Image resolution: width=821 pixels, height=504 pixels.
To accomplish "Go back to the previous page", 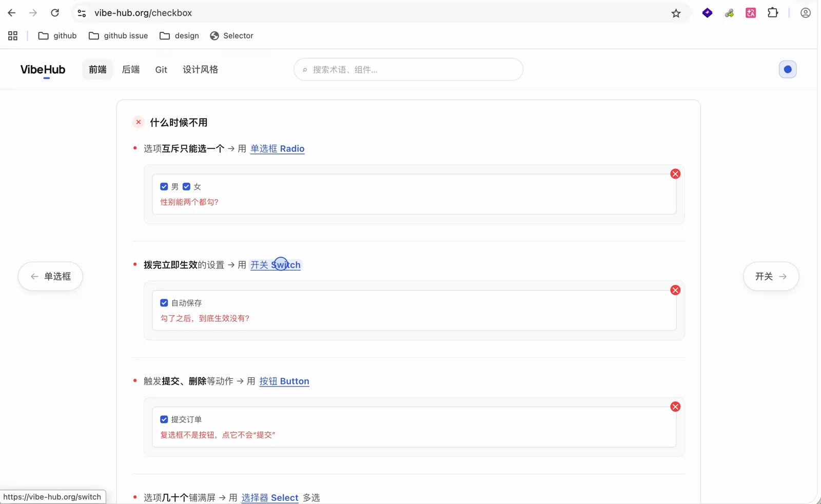I will [x=11, y=13].
